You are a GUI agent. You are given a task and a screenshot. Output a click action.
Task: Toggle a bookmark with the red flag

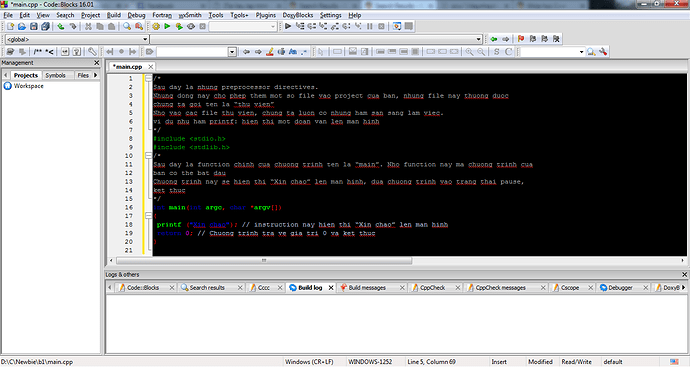521,39
